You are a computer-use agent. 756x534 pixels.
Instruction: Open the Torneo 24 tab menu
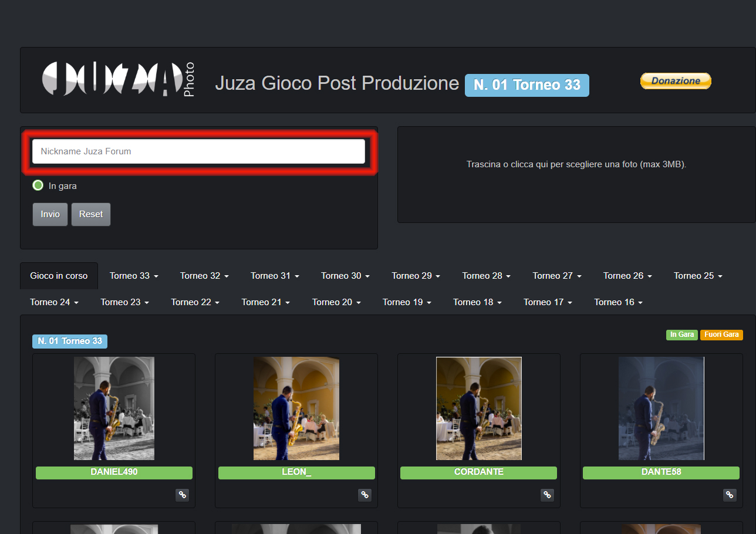(54, 302)
